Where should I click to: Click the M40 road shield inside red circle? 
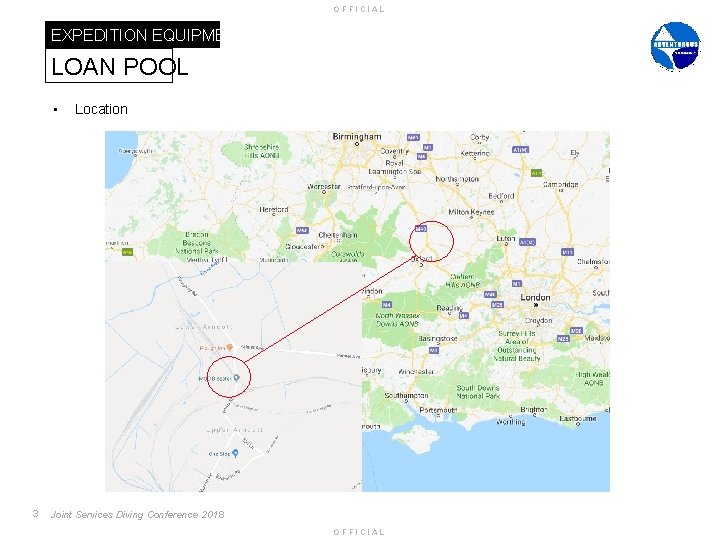[x=421, y=228]
